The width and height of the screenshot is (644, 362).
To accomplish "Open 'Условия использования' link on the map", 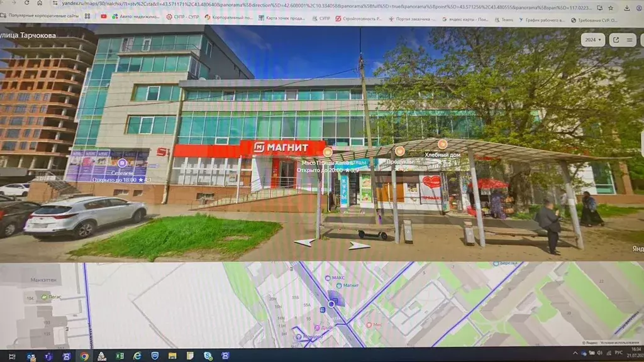I will [619, 343].
